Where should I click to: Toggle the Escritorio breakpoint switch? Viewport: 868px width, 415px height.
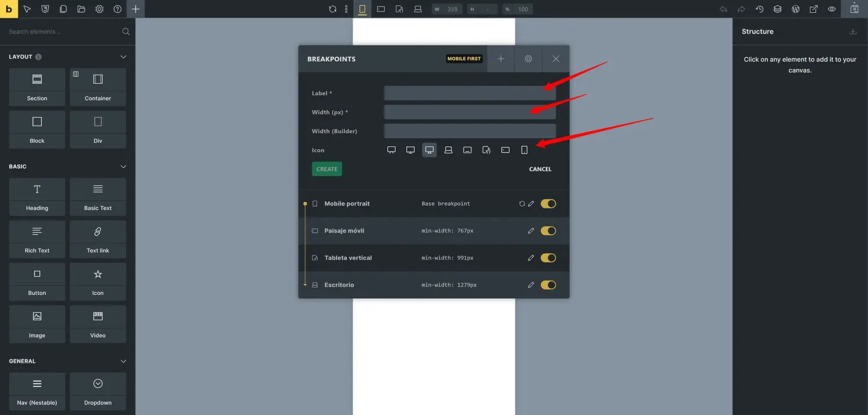click(x=547, y=285)
